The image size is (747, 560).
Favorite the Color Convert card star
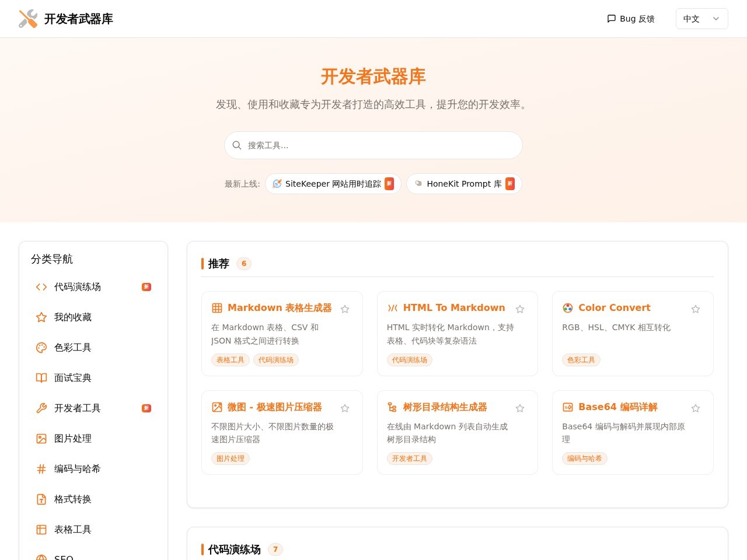tap(696, 309)
